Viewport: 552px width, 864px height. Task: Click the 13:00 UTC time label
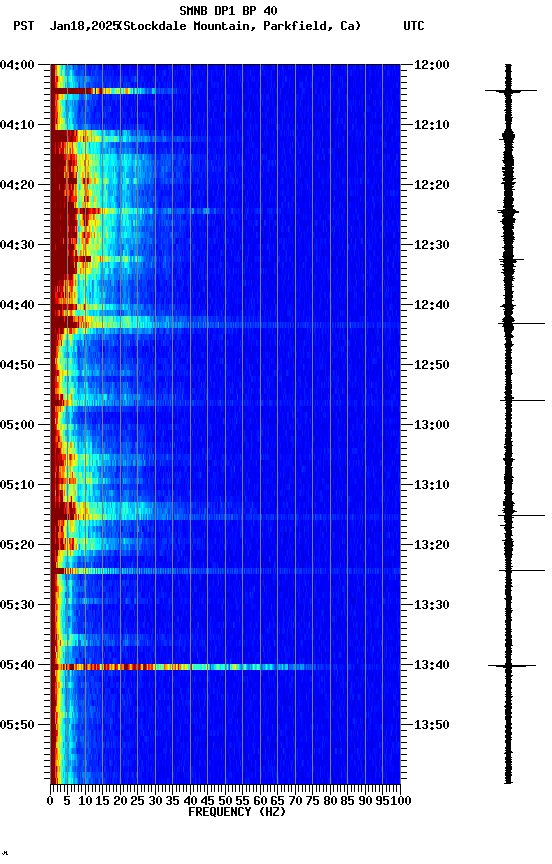[x=432, y=425]
